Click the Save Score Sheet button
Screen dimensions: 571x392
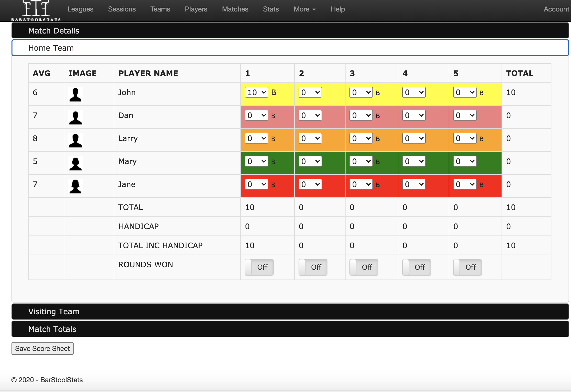point(42,348)
